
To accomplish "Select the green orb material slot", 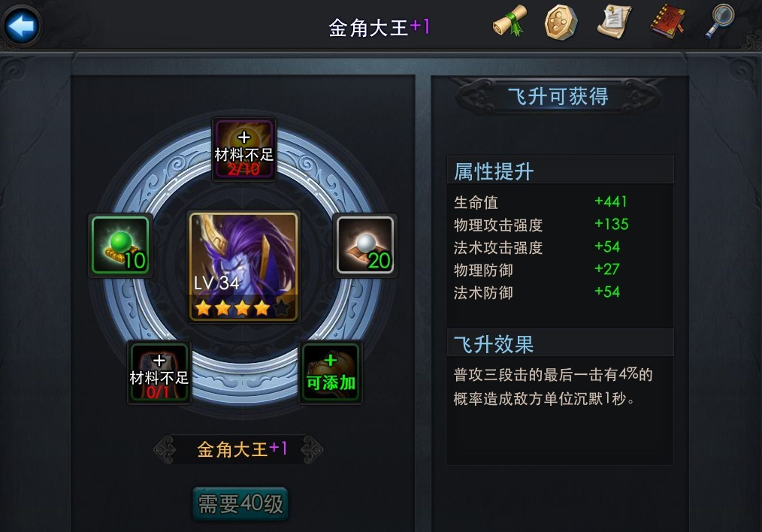I will pyautogui.click(x=120, y=246).
